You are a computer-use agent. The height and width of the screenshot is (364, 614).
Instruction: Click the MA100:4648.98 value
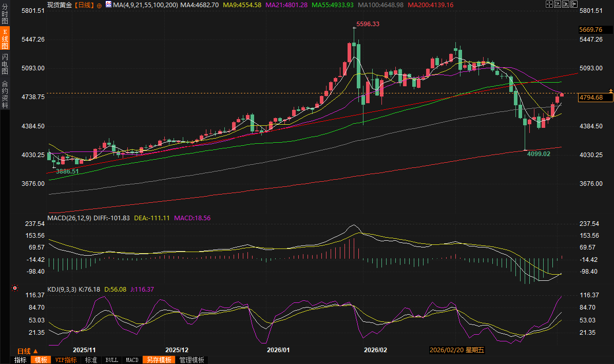pos(380,5)
